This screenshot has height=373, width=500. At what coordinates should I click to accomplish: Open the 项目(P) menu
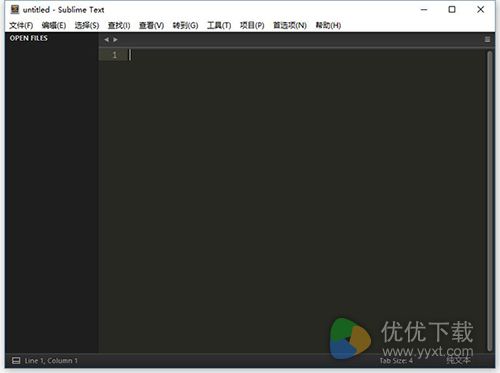[252, 25]
